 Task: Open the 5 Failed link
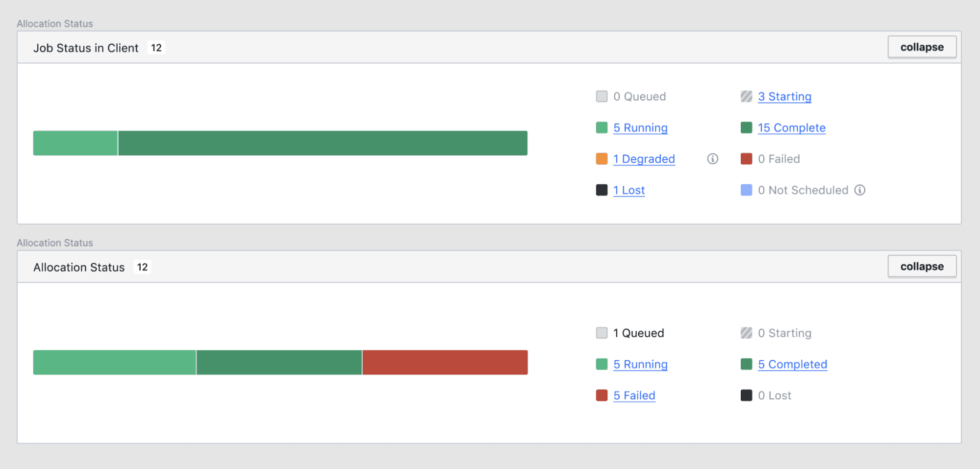point(634,395)
